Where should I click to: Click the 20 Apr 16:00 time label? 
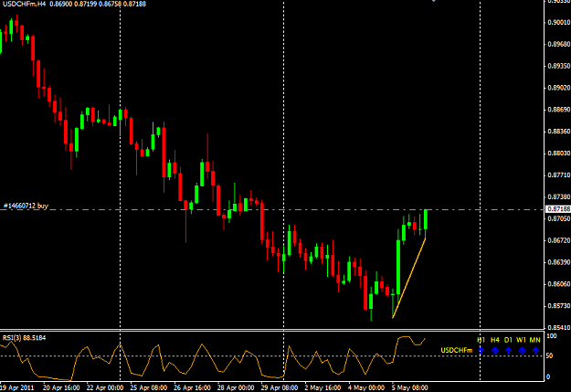[61, 387]
